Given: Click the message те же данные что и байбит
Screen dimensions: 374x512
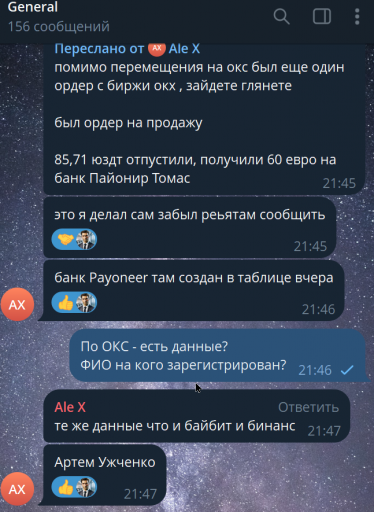Looking at the screenshot, I should click(174, 426).
